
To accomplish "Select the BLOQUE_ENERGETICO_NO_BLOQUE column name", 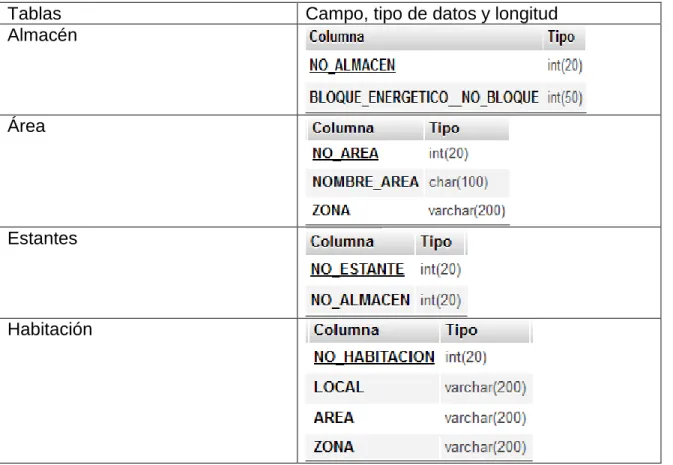I will click(424, 97).
